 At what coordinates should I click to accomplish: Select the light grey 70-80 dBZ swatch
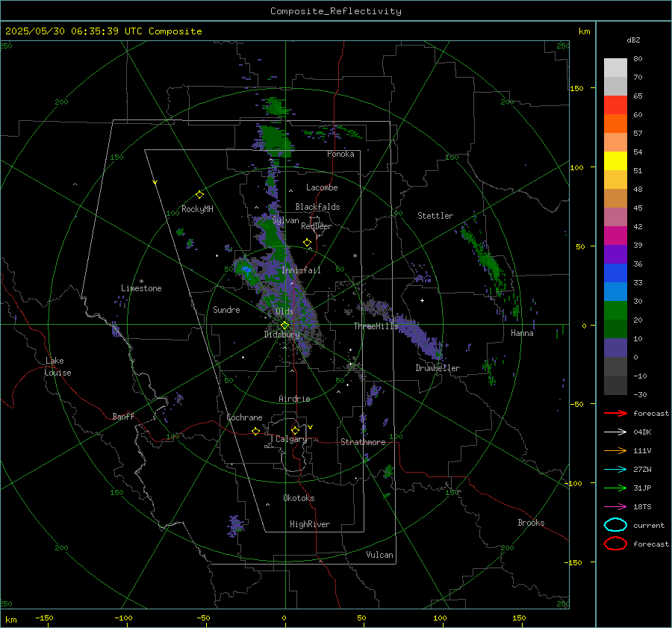coord(615,68)
